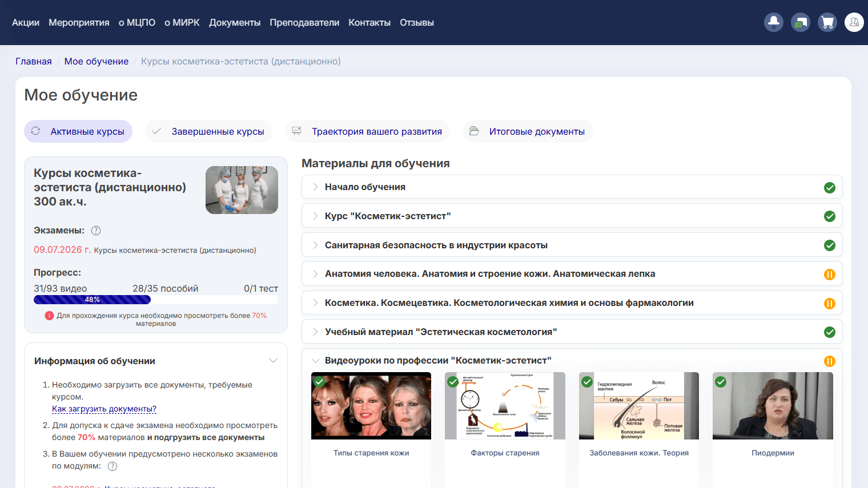
Task: Switch to 'Активные курсы' tab
Action: [78, 131]
